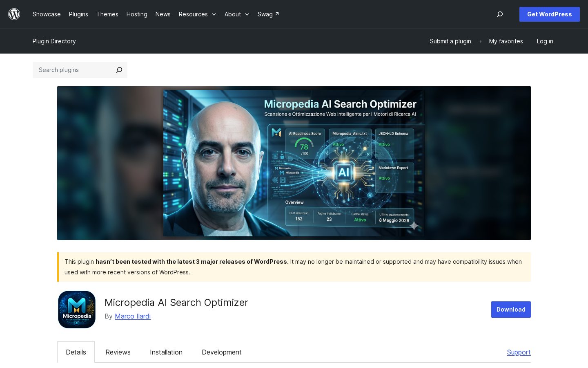Click the Micropedia banner image
This screenshot has width=588, height=368.
click(x=294, y=163)
